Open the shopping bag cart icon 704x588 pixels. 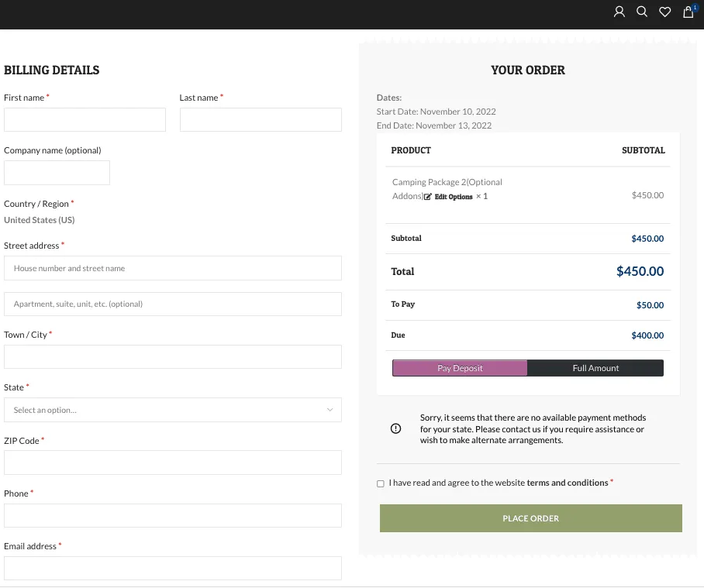(687, 12)
